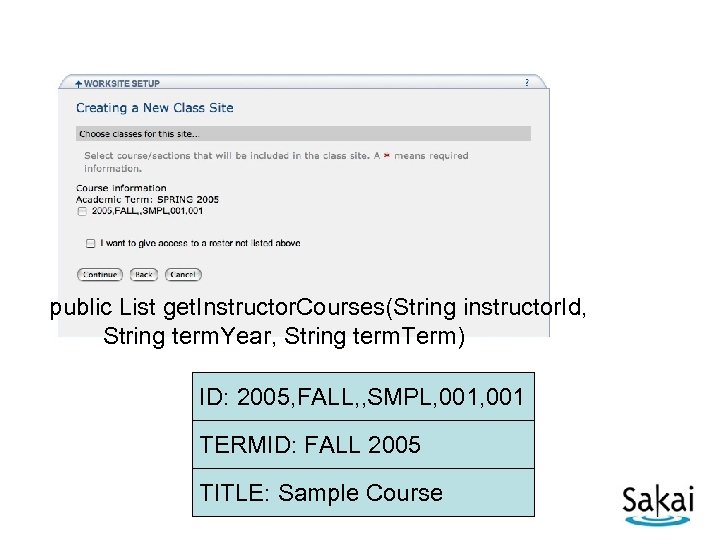Click the Academic Term SPRING 2005 text
Screen dimensions: 720x540
coord(147,199)
